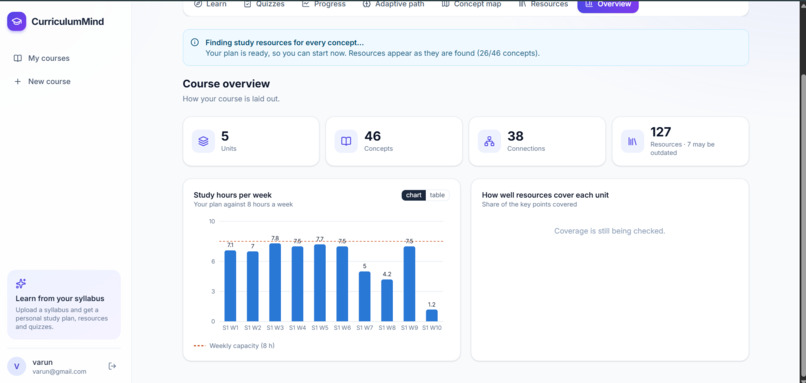
Task: Click the round V user avatar
Action: click(16, 367)
